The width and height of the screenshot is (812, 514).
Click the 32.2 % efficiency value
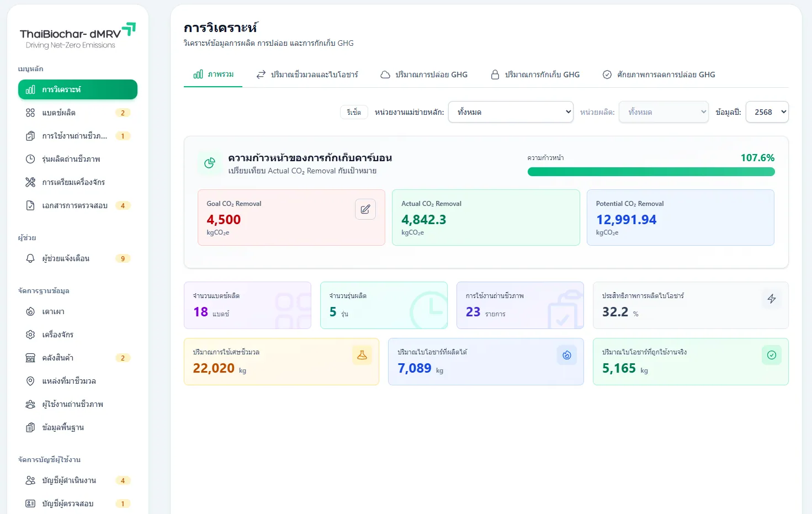pyautogui.click(x=615, y=312)
